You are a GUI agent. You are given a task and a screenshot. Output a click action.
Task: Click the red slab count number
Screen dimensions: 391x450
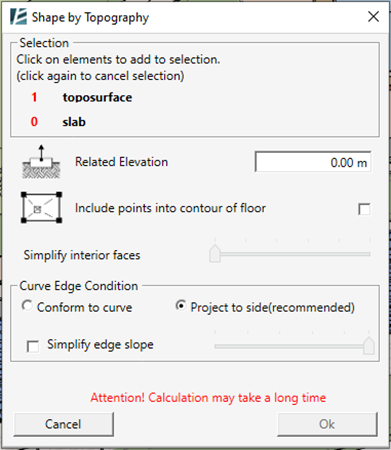pyautogui.click(x=34, y=122)
